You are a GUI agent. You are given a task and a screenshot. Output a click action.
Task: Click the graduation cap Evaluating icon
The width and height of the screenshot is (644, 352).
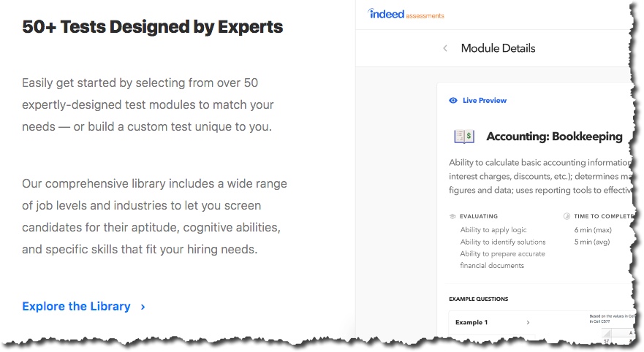pyautogui.click(x=453, y=217)
